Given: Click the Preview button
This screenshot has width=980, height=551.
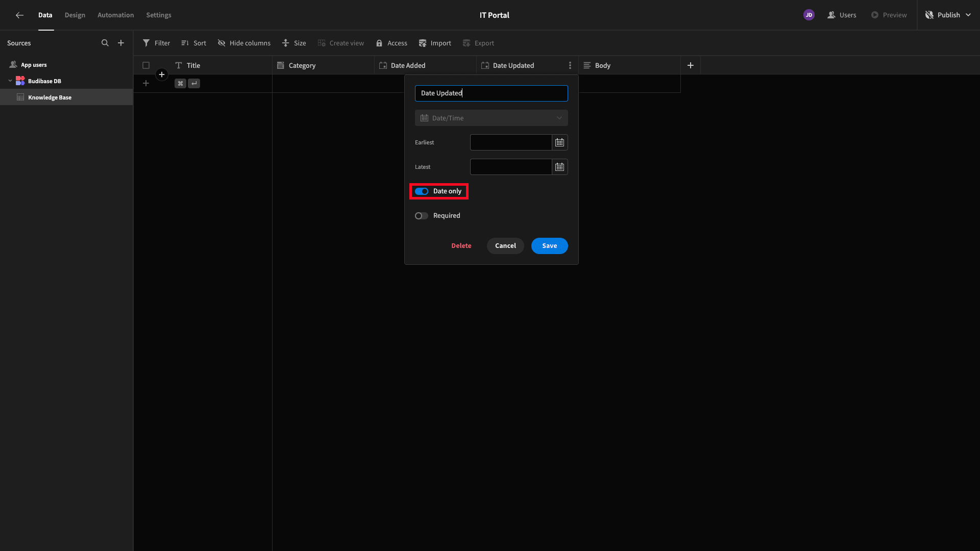Looking at the screenshot, I should coord(889,15).
